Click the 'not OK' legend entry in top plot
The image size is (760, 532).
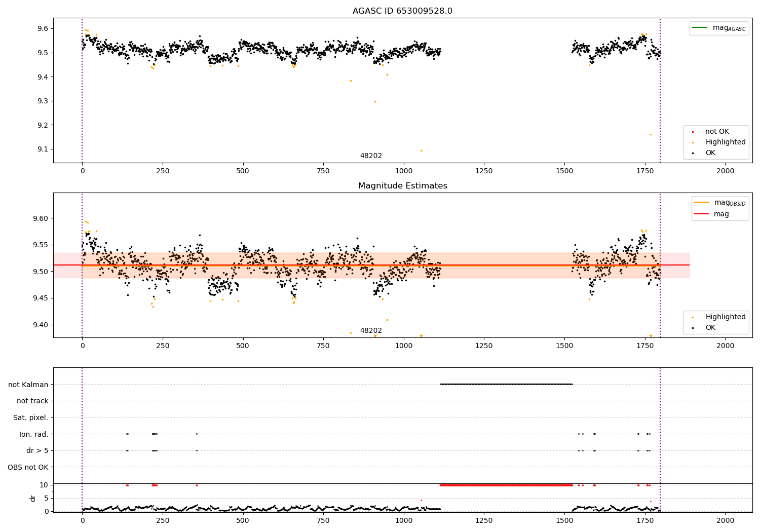click(x=716, y=132)
